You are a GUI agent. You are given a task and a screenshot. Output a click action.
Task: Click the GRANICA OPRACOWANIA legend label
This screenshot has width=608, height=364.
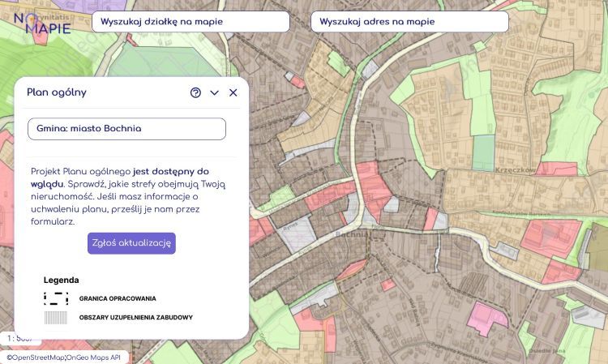click(x=118, y=298)
